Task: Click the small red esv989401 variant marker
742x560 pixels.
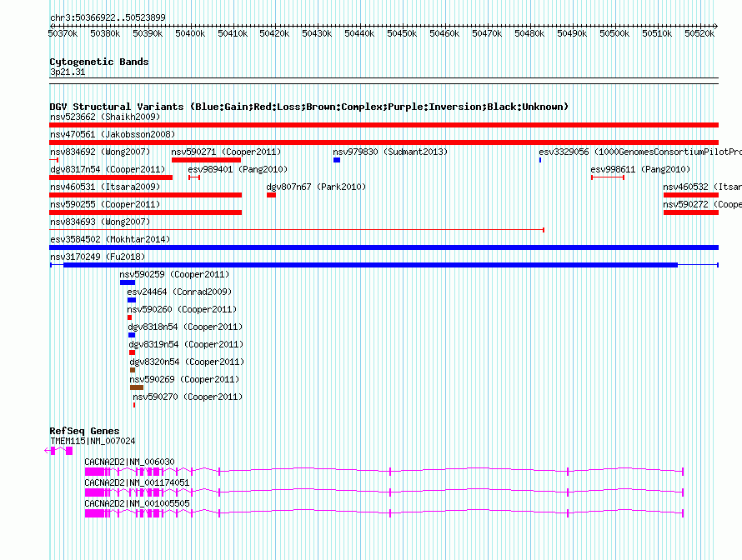Action: [194, 177]
